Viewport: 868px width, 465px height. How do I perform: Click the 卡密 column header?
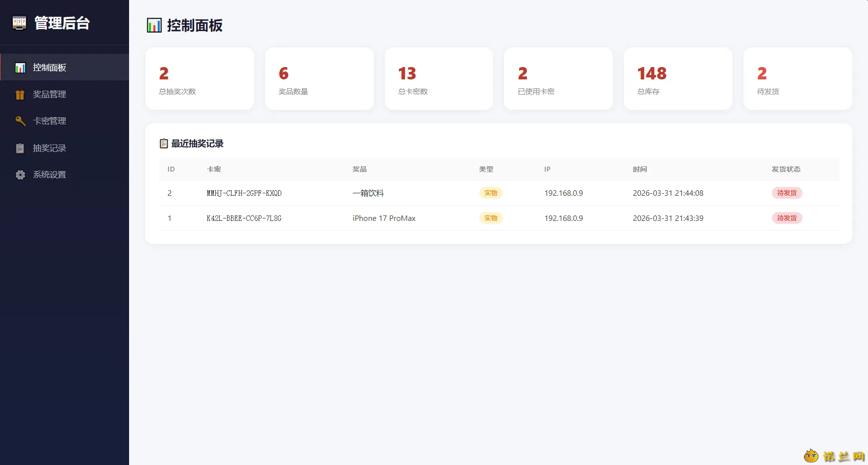click(214, 169)
